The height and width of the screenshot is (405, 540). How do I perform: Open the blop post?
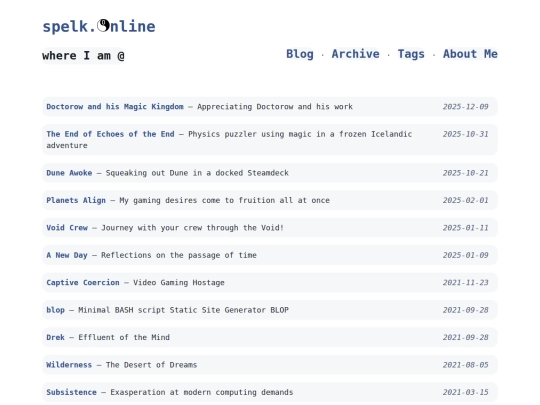pos(55,310)
